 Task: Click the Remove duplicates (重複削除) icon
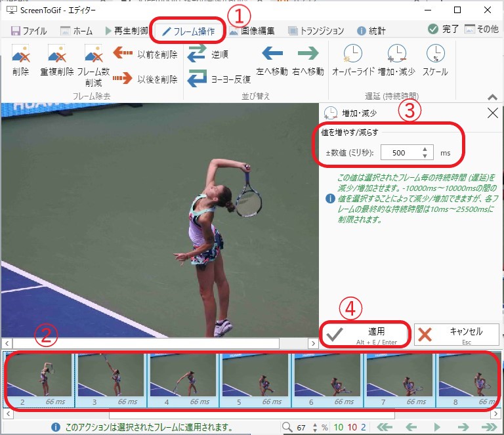click(x=57, y=54)
